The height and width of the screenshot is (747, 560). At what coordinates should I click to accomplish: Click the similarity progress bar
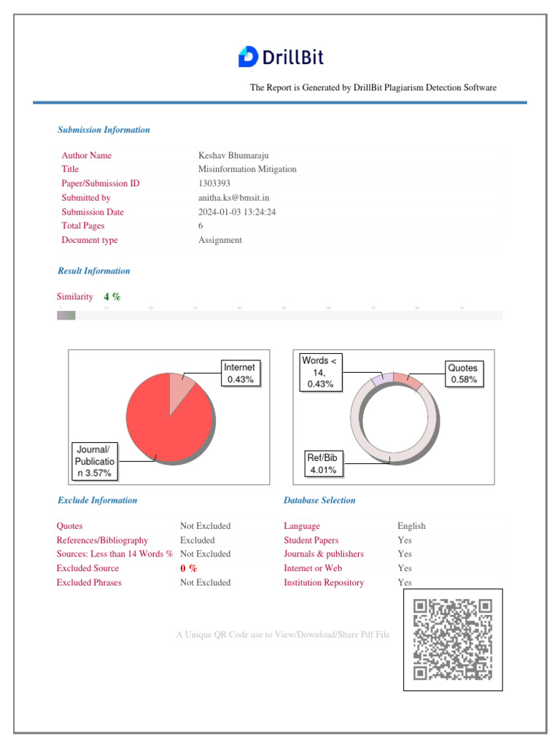click(279, 315)
